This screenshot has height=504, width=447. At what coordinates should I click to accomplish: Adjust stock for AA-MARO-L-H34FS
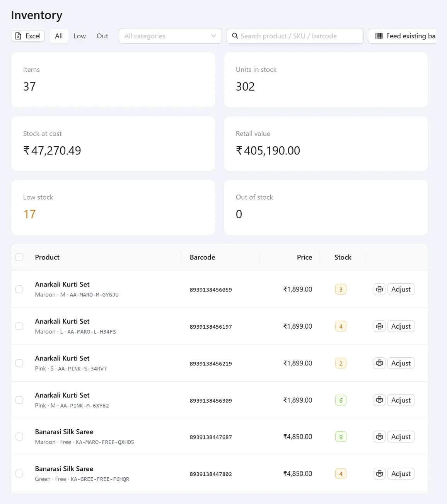click(x=401, y=326)
